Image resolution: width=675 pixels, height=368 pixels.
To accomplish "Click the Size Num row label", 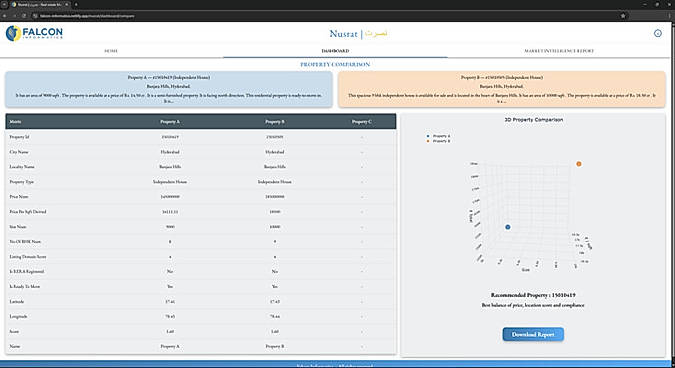I will [x=18, y=226].
